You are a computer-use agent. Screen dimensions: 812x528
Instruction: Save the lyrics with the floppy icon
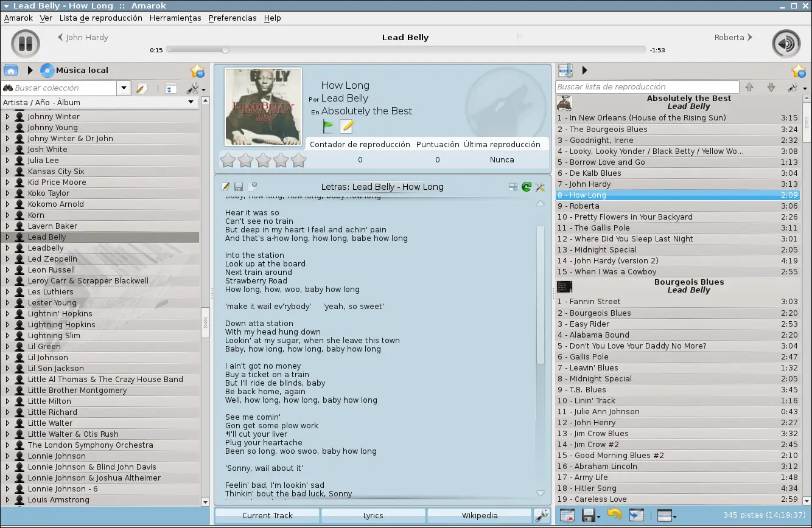pos(239,187)
